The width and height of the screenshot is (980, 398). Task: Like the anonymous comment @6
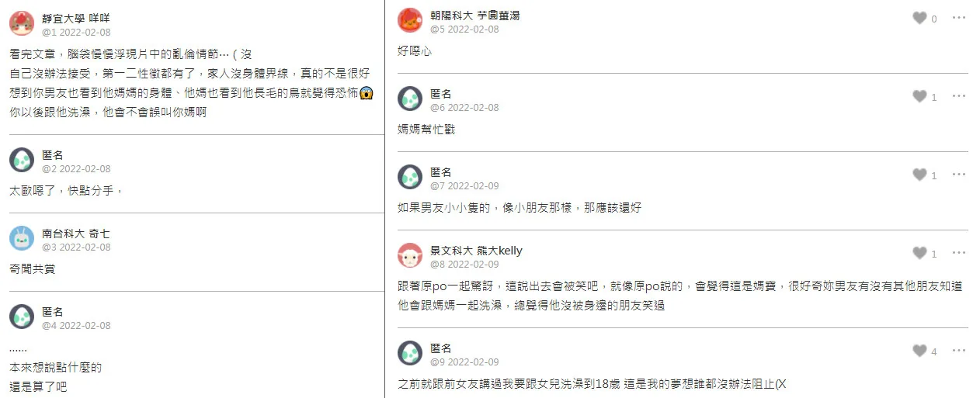tap(919, 97)
